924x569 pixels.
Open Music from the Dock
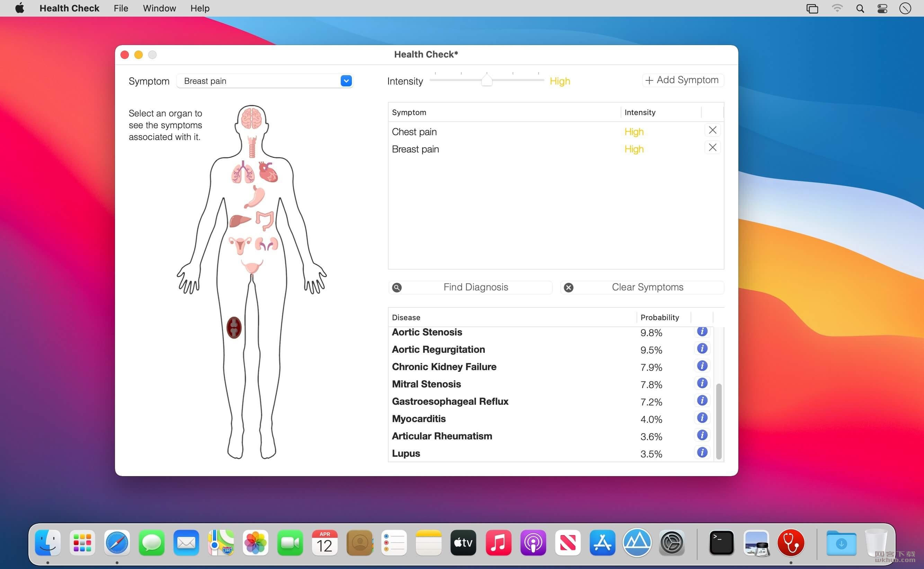pyautogui.click(x=498, y=542)
